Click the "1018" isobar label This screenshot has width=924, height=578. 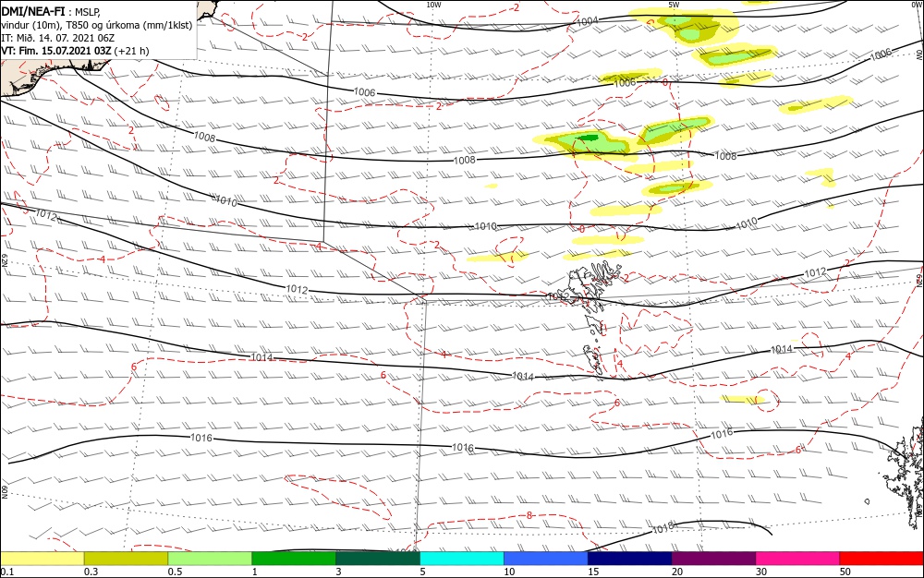pos(663,530)
